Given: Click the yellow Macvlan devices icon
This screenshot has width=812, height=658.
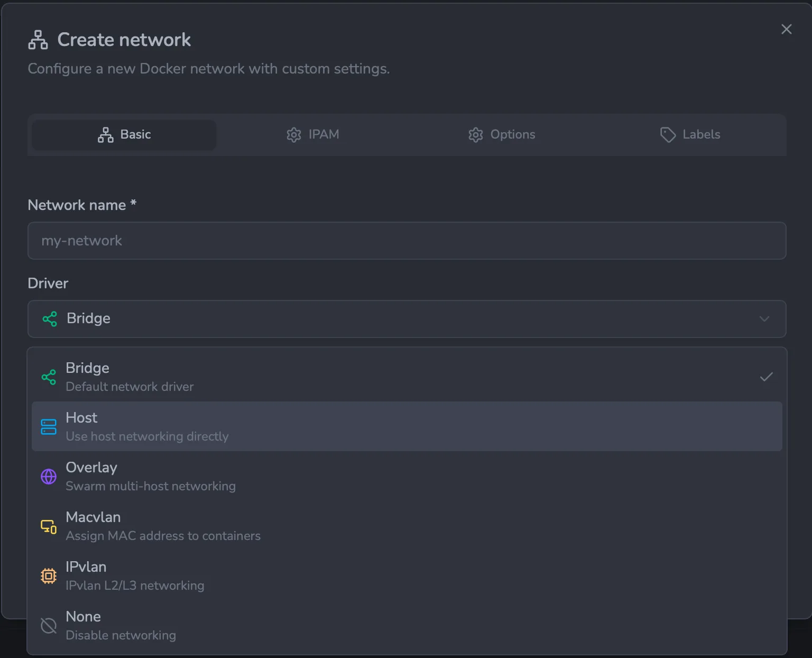Looking at the screenshot, I should 49,526.
